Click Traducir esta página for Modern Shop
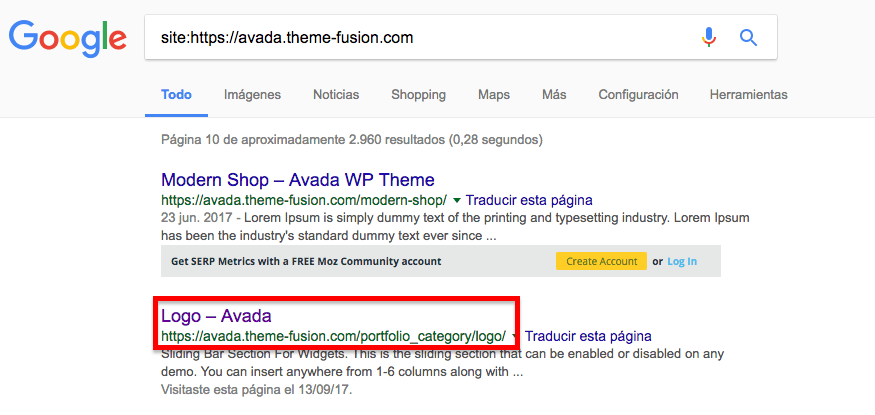Image resolution: width=875 pixels, height=415 pixels. point(529,200)
